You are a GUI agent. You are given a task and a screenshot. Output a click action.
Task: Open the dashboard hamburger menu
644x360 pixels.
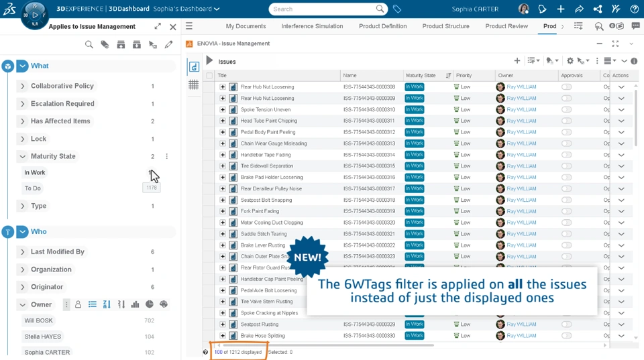189,26
